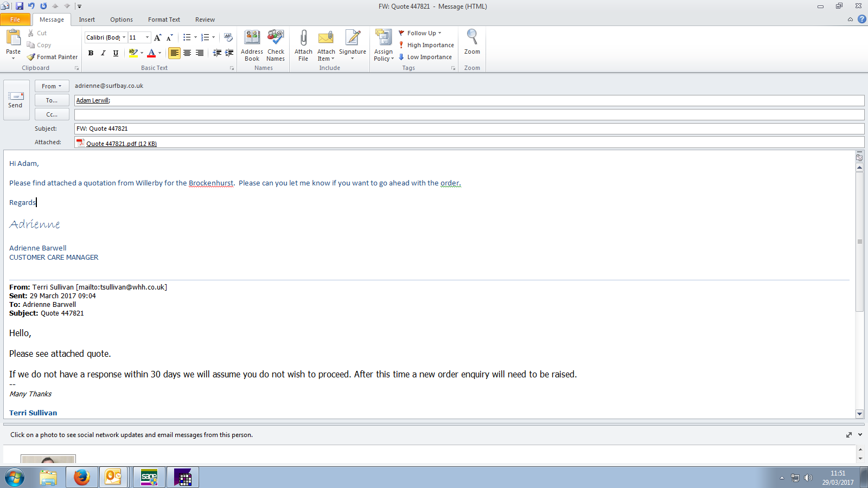
Task: Click the Attach File paperclip icon
Action: click(303, 38)
